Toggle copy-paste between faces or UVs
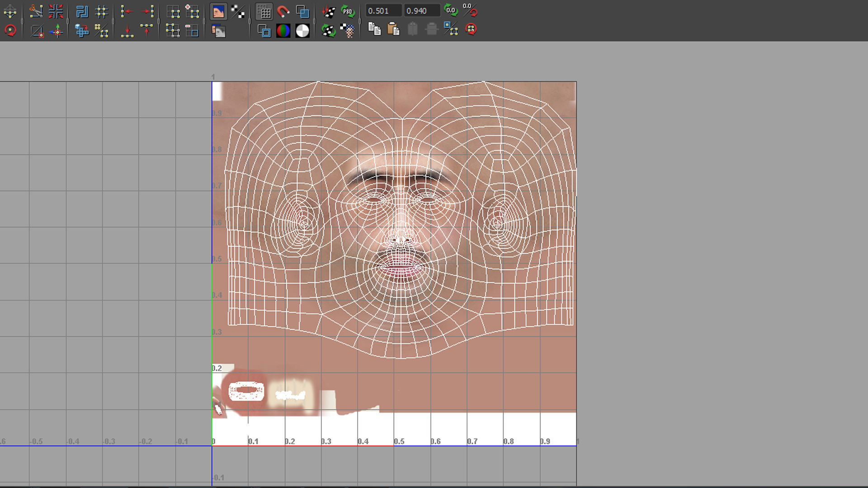 (x=451, y=29)
